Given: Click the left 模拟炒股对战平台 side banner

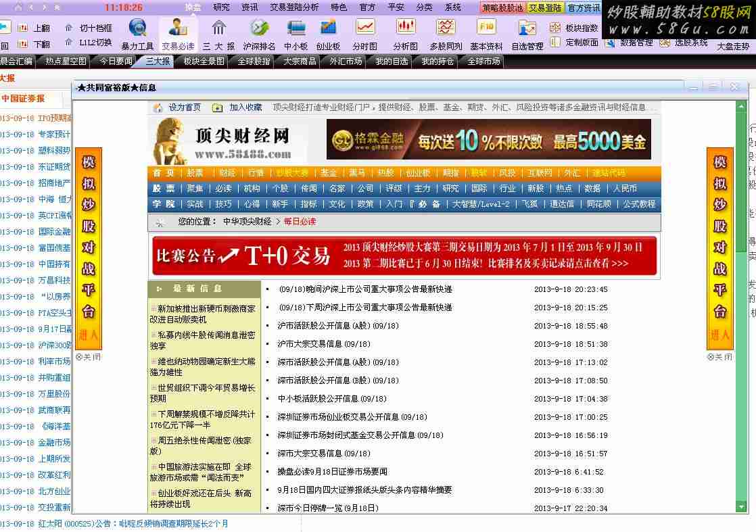Looking at the screenshot, I should pos(88,248).
